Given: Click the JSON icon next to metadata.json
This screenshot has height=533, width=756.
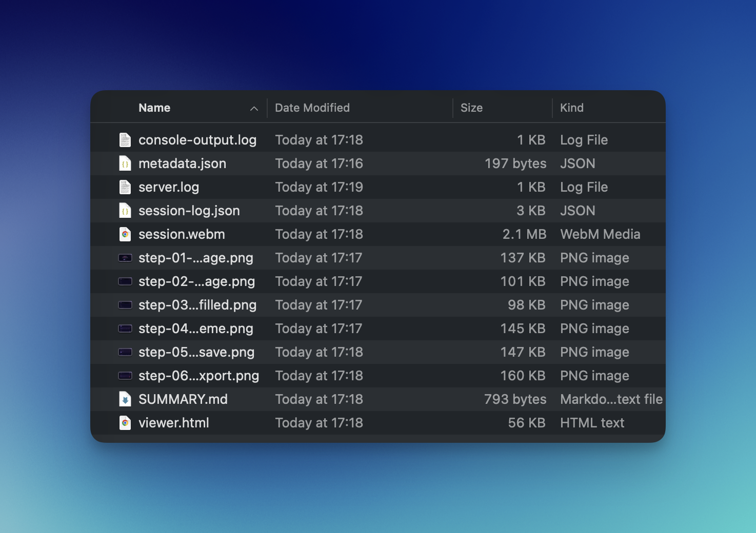Looking at the screenshot, I should 125,163.
